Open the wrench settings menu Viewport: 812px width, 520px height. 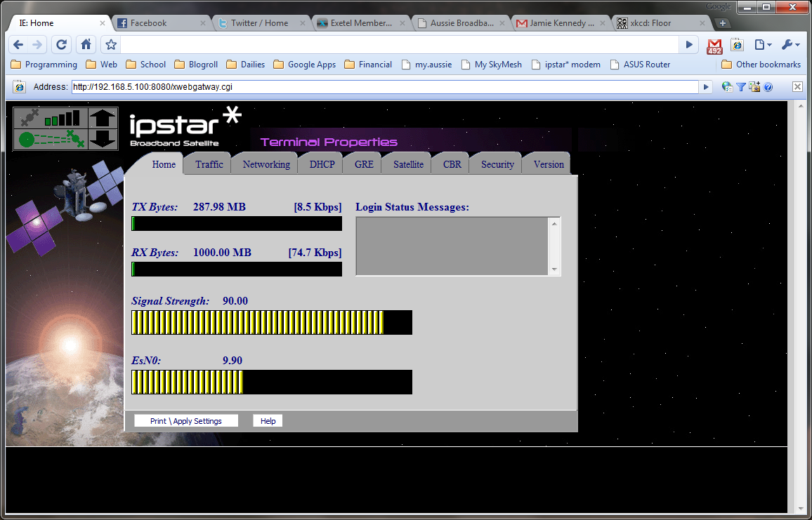(x=790, y=44)
